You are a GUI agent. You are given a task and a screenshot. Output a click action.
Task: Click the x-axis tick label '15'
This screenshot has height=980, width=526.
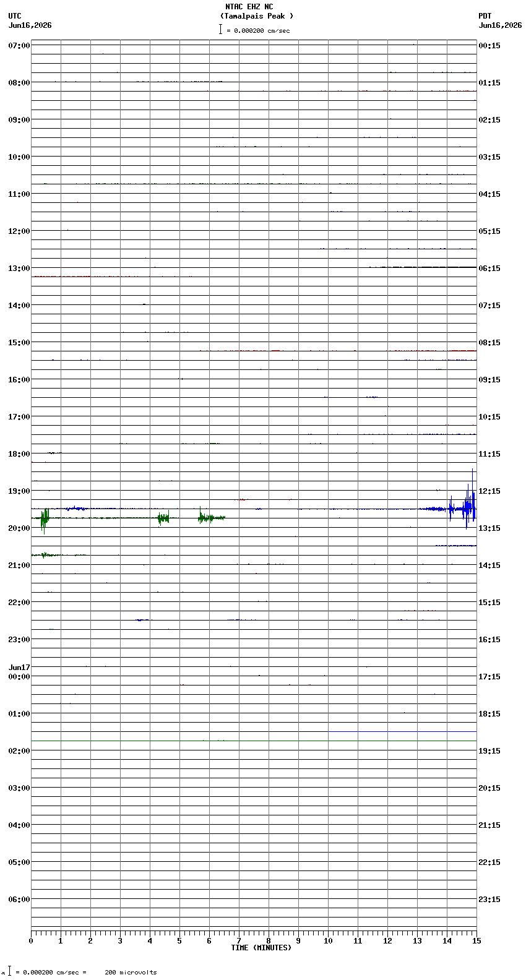(476, 941)
